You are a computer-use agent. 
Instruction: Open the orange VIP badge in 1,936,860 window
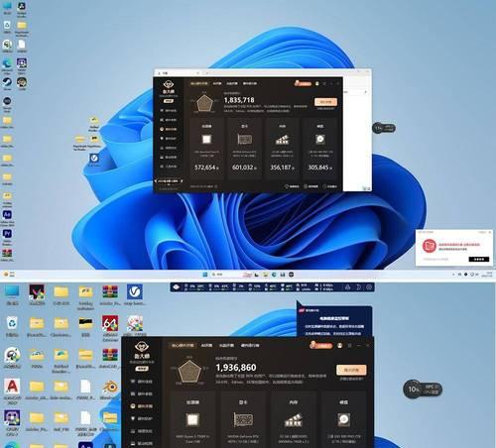pos(320,345)
